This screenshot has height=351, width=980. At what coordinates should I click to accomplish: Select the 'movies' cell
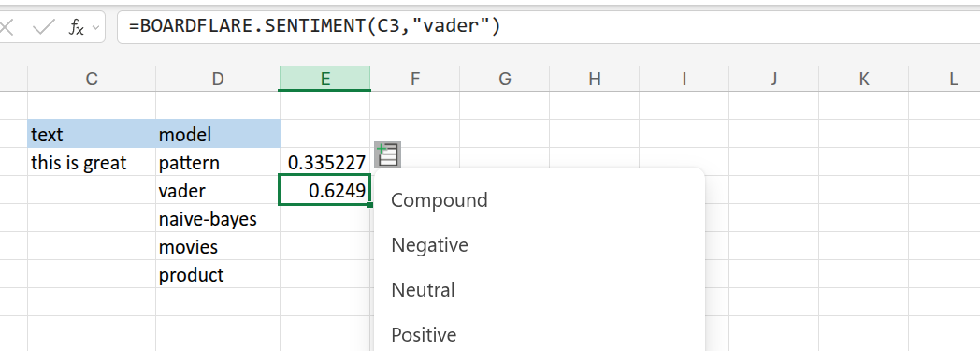pyautogui.click(x=218, y=247)
